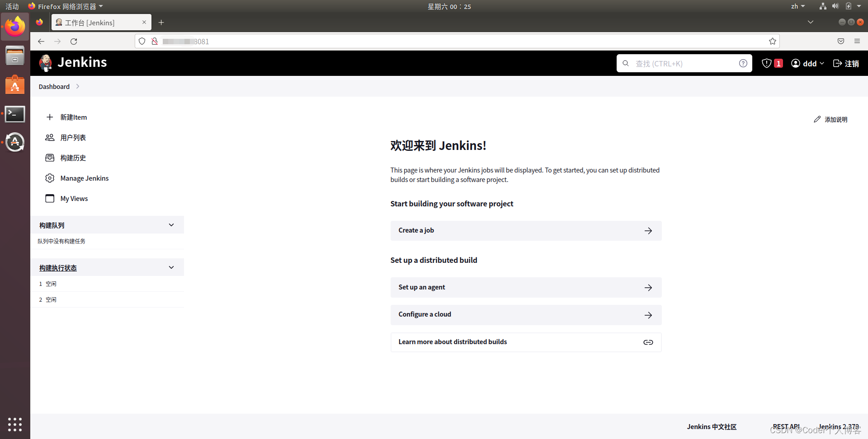Bookmark this page with the star icon

tap(773, 41)
